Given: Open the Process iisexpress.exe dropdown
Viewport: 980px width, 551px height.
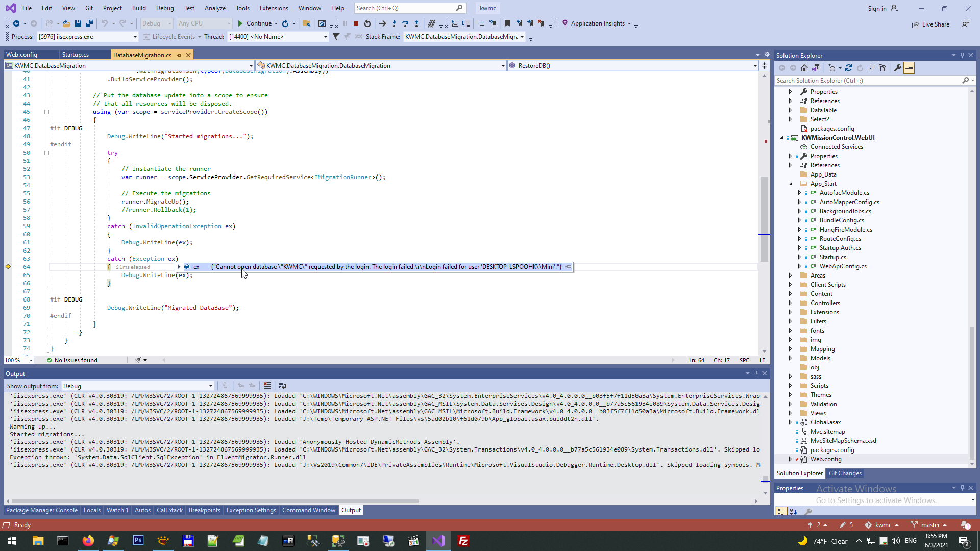Looking at the screenshot, I should click(x=135, y=37).
